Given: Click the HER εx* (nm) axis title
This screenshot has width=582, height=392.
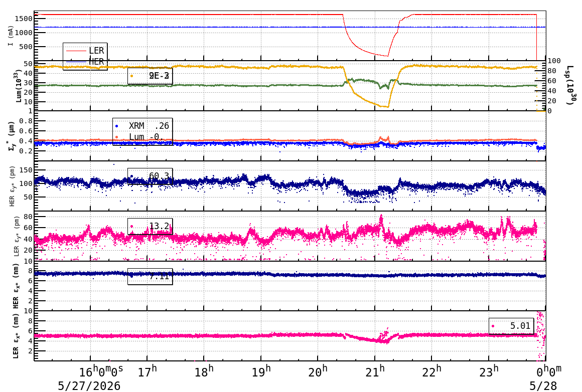Looking at the screenshot, I should (x=16, y=286).
